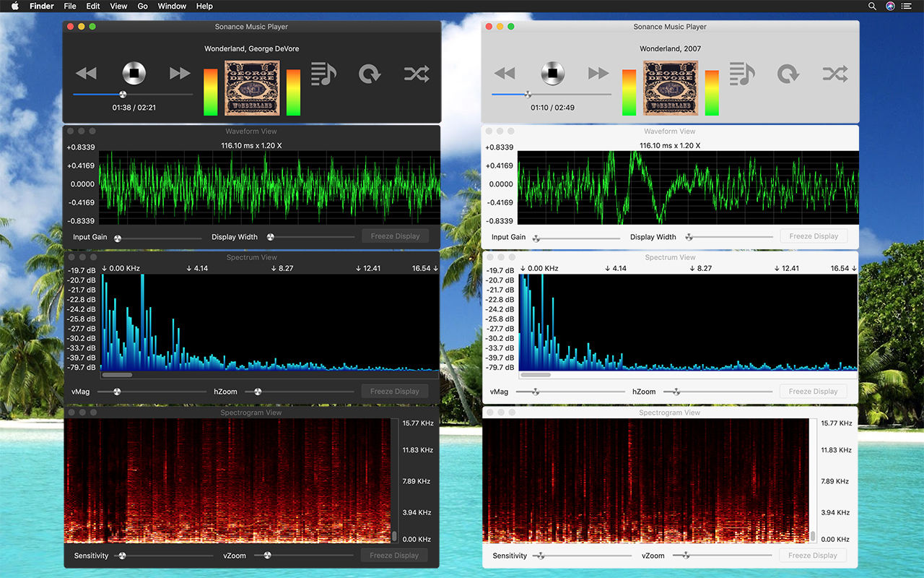Click Sensitivity slider in light Spectrogram View

(x=582, y=556)
